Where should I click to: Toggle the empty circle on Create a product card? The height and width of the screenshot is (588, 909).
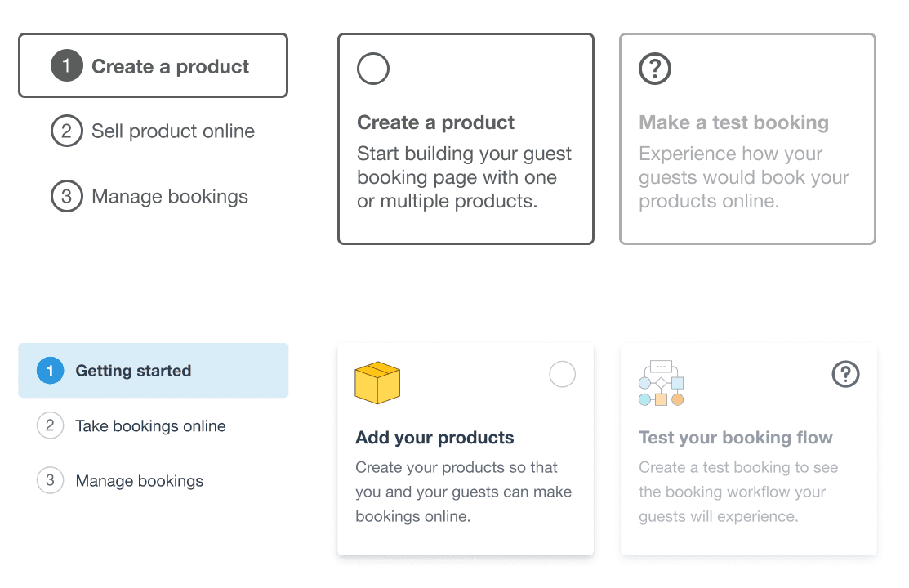373,69
